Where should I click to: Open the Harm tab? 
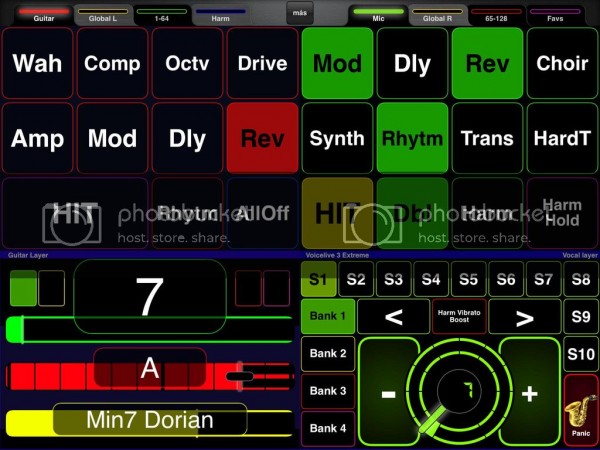(x=221, y=15)
